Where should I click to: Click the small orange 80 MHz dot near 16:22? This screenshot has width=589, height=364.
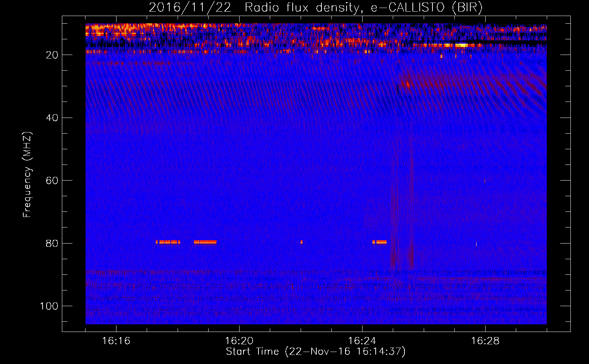(x=301, y=242)
